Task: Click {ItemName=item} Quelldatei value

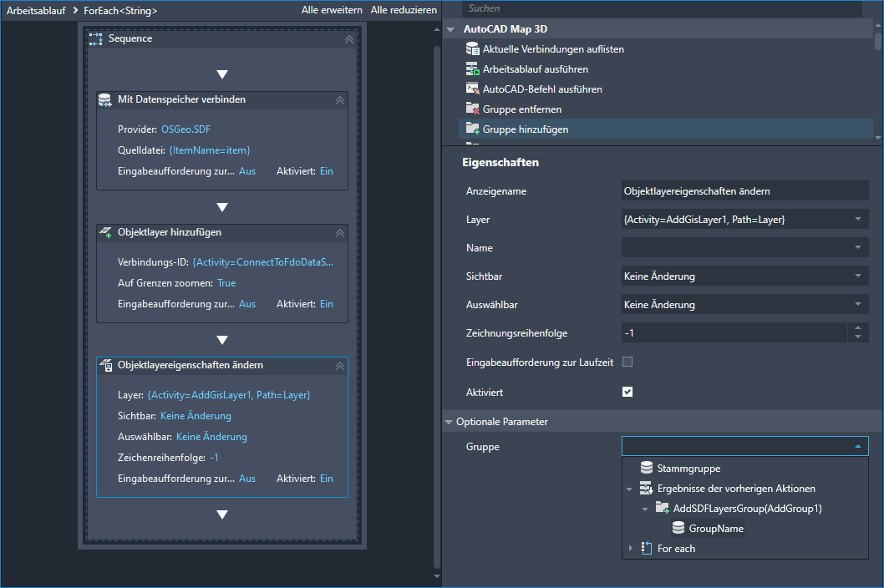Action: (x=210, y=150)
